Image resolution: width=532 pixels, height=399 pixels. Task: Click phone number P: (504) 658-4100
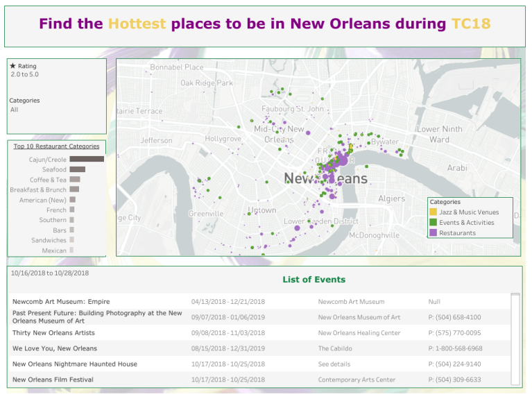point(454,317)
